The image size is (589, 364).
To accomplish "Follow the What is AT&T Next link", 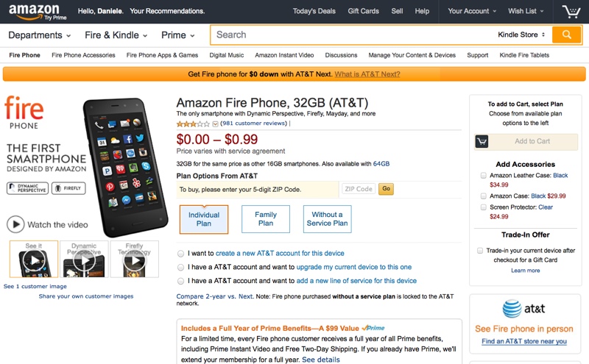I will click(x=367, y=74).
